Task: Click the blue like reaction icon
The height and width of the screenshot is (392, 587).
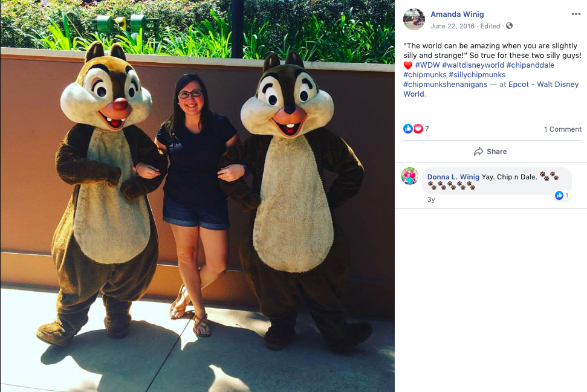Action: (x=407, y=129)
